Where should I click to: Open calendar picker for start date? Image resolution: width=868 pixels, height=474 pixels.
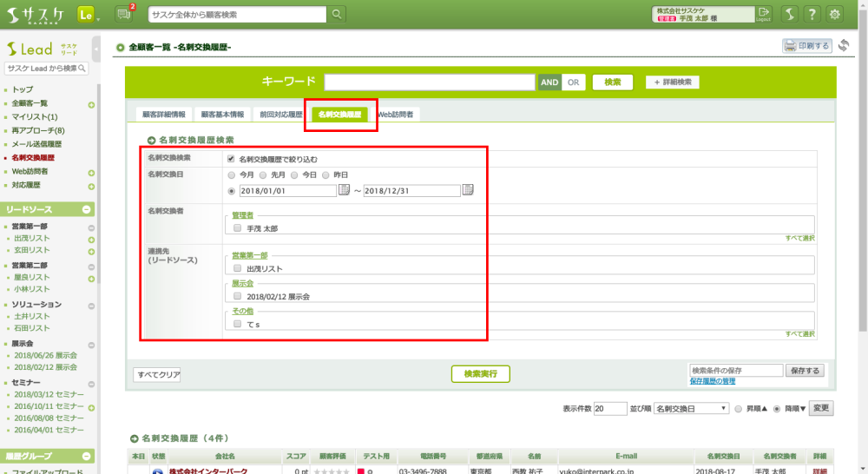click(344, 190)
